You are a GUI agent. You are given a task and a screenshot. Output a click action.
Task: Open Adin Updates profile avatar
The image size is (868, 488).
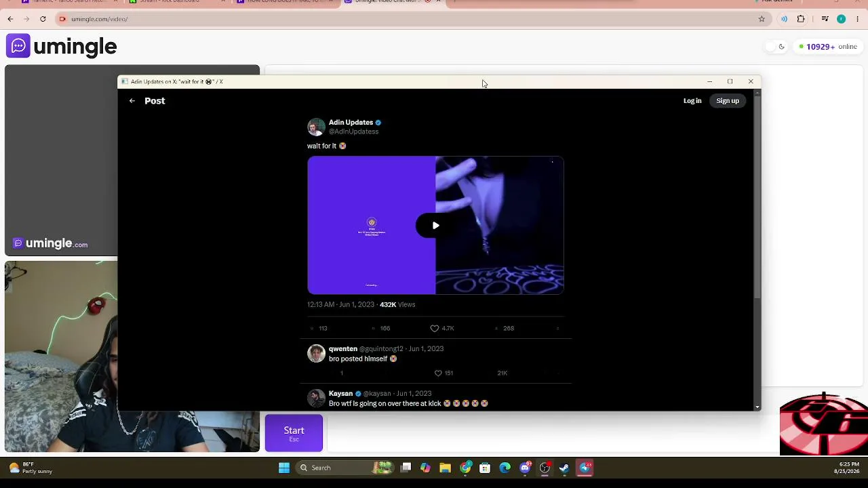tap(316, 127)
